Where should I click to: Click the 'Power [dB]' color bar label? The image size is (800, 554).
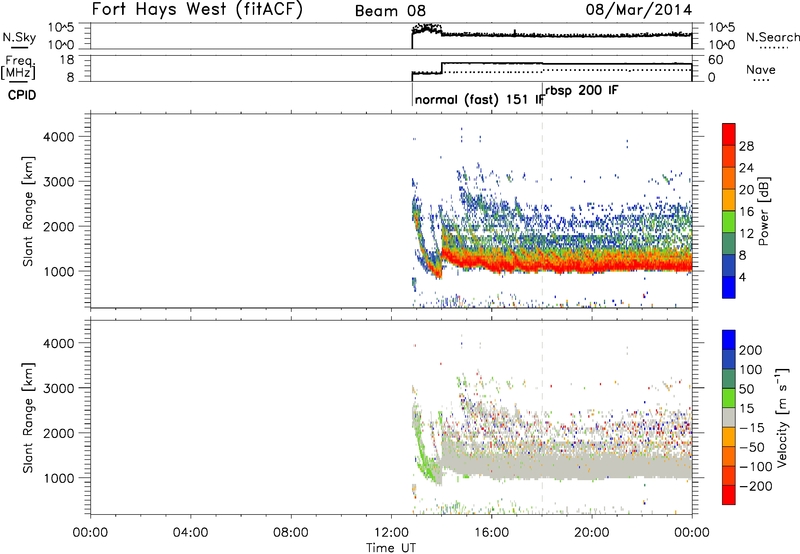763,211
